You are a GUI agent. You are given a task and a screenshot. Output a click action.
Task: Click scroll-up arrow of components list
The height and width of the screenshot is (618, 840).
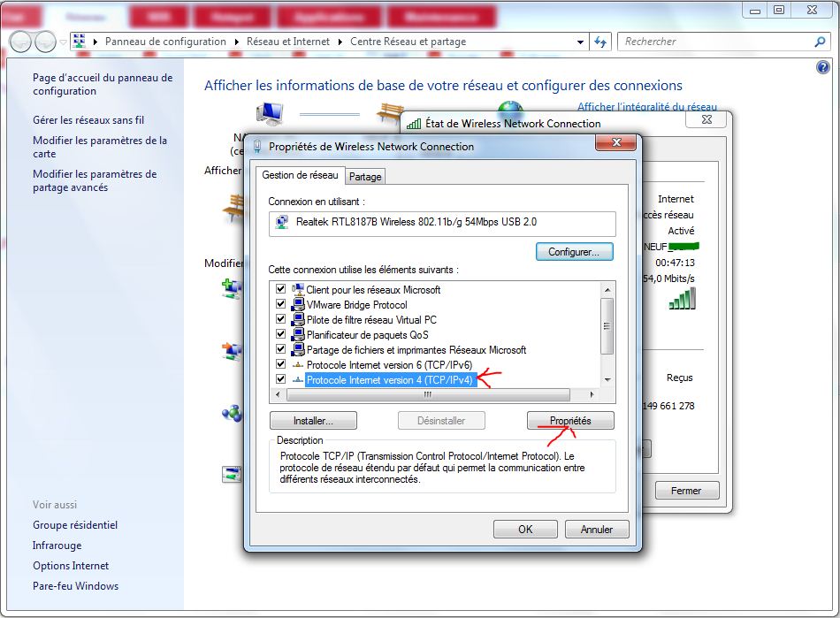click(x=607, y=290)
